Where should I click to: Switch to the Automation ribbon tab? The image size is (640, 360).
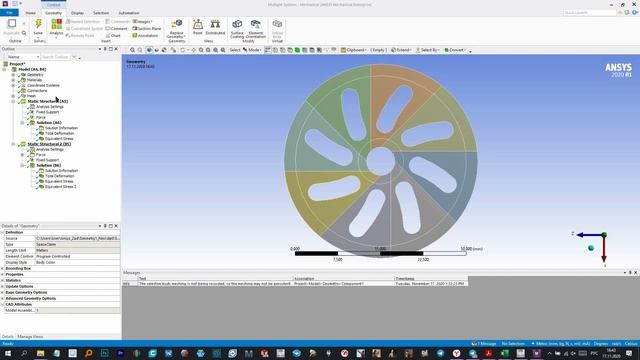click(x=129, y=13)
